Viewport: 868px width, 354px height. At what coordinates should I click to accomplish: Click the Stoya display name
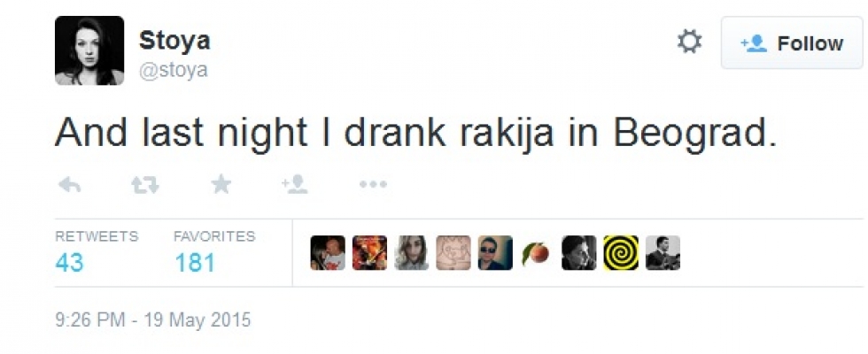click(x=174, y=41)
